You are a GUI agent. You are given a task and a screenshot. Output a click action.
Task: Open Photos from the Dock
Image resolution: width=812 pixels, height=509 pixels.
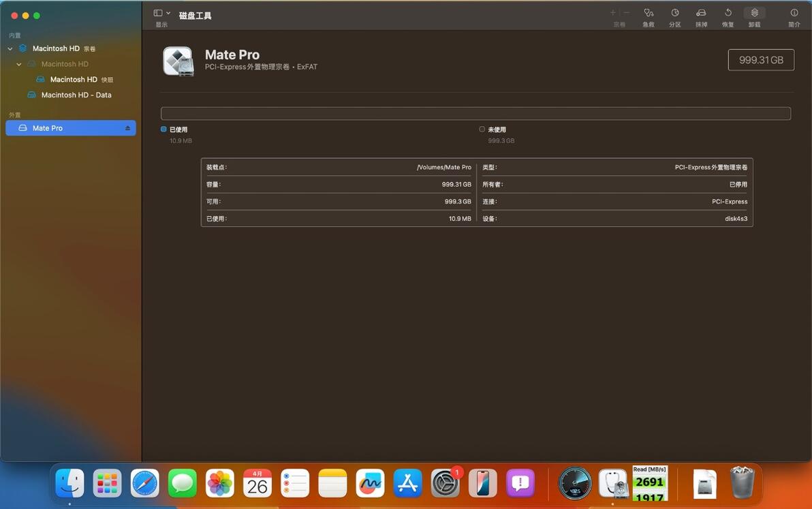(219, 484)
